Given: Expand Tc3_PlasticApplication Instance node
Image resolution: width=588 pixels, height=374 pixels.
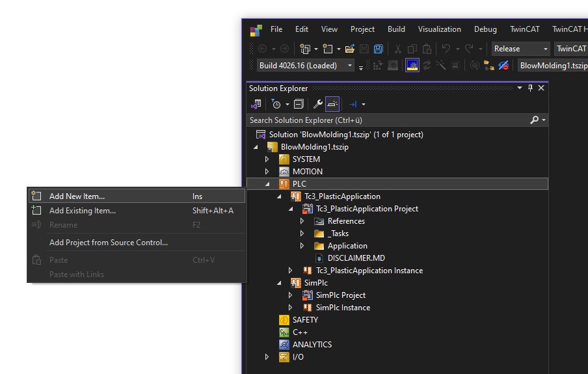Looking at the screenshot, I should (290, 271).
